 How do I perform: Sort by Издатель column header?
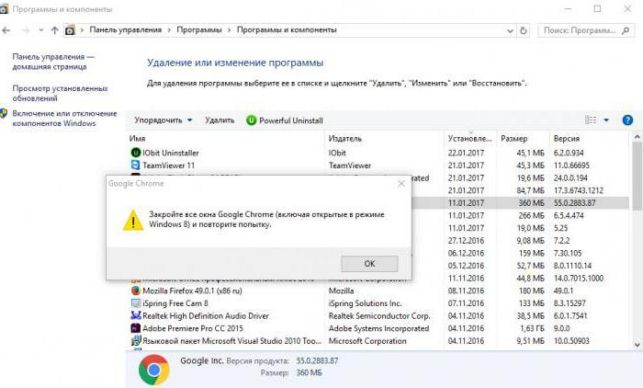(x=384, y=139)
